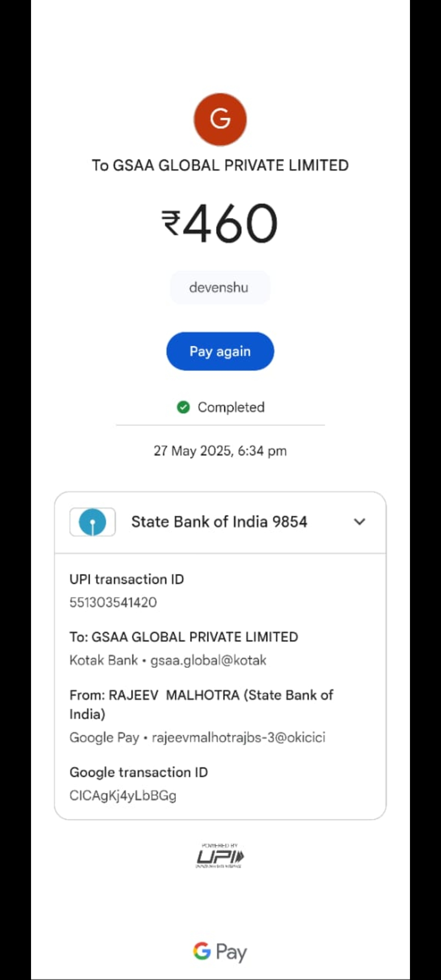Click the gsaa.global@kotak UPI address
The image size is (441, 980).
pyautogui.click(x=208, y=660)
